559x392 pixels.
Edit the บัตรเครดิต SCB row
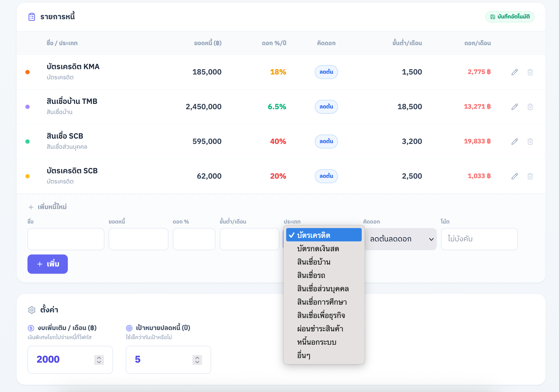[x=514, y=176]
